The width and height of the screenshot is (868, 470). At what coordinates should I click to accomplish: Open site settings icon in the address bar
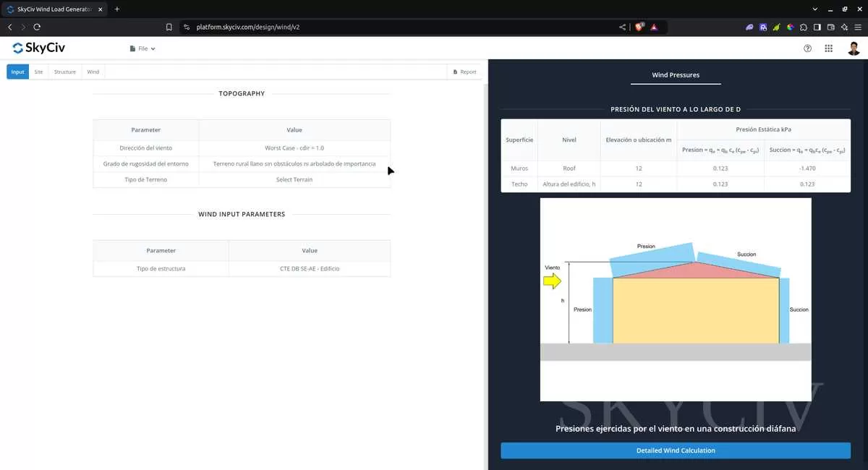pyautogui.click(x=186, y=27)
